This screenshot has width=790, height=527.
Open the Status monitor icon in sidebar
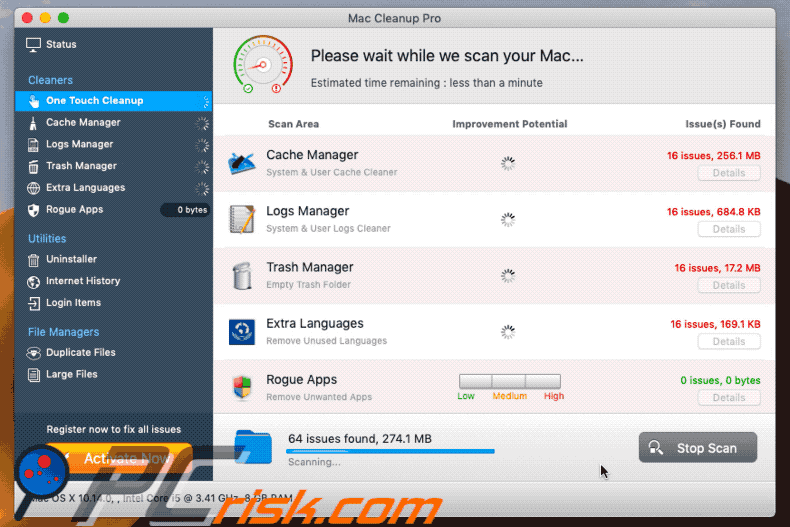(33, 44)
